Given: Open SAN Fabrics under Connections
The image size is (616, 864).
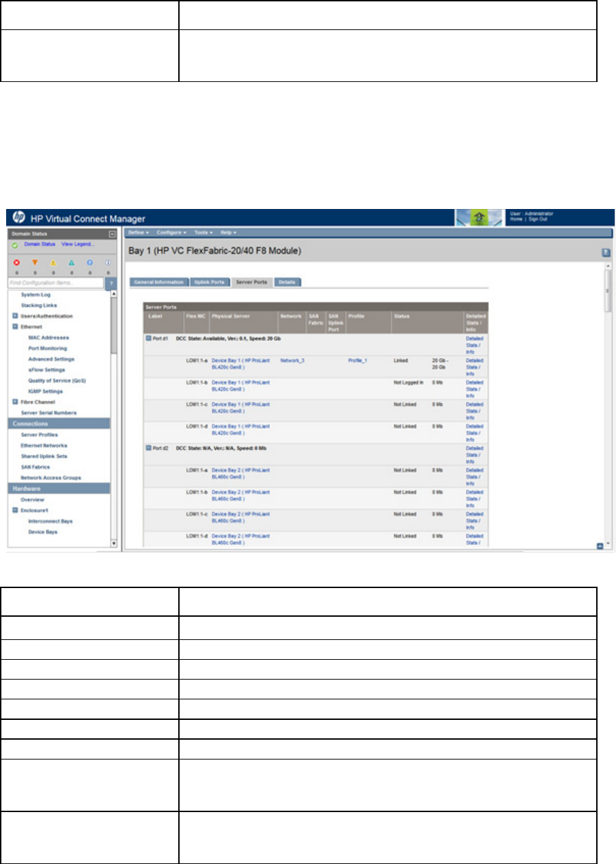Looking at the screenshot, I should tap(36, 467).
